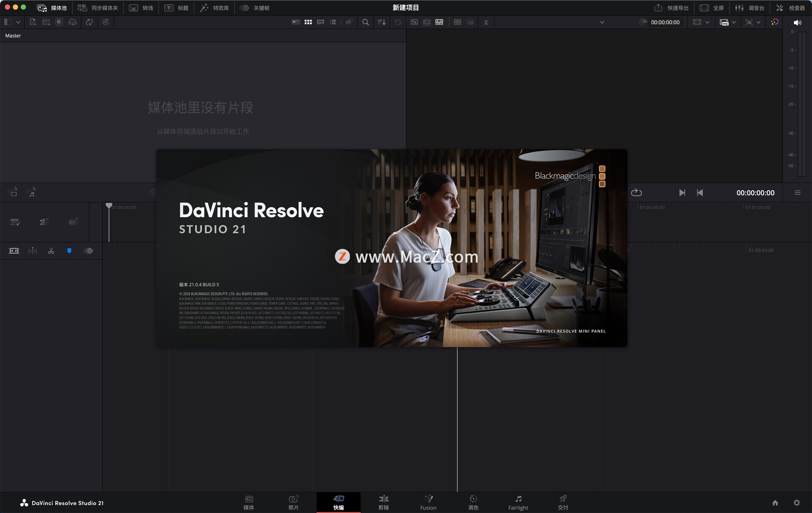The height and width of the screenshot is (513, 812).
Task: Open project settings gear icon
Action: pos(797,503)
